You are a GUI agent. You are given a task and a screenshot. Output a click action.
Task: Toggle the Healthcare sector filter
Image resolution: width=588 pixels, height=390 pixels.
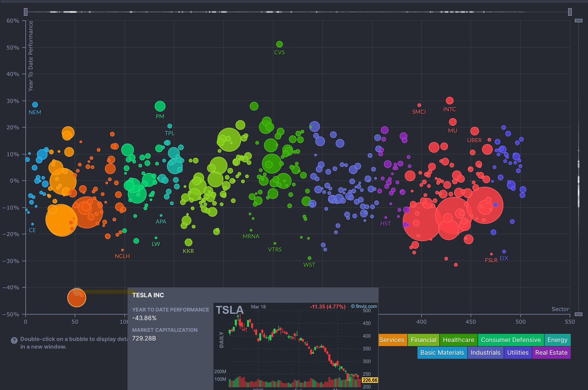click(x=459, y=340)
